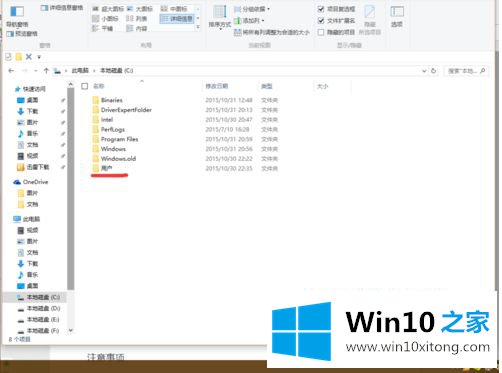Open the Recent locations dropdown arrow
The width and height of the screenshot is (502, 373).
[36, 71]
